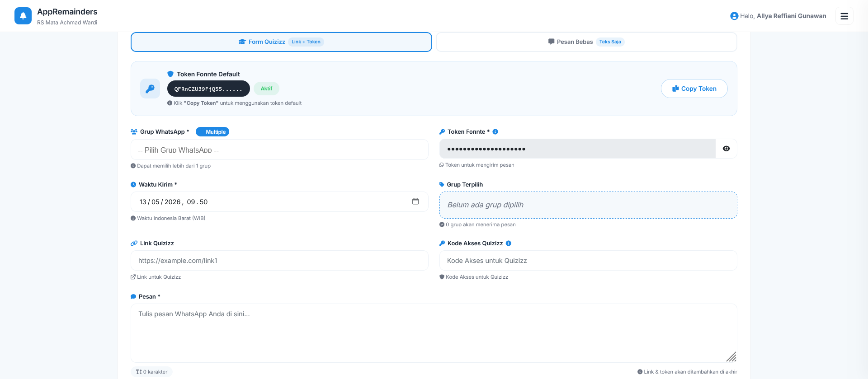Show the hidden Fonnte token
The width and height of the screenshot is (868, 379).
tap(726, 149)
